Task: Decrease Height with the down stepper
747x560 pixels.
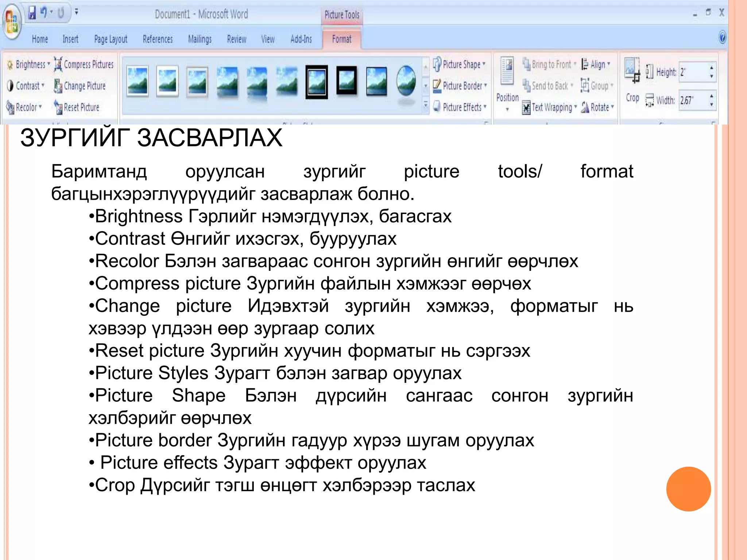Action: click(x=711, y=76)
